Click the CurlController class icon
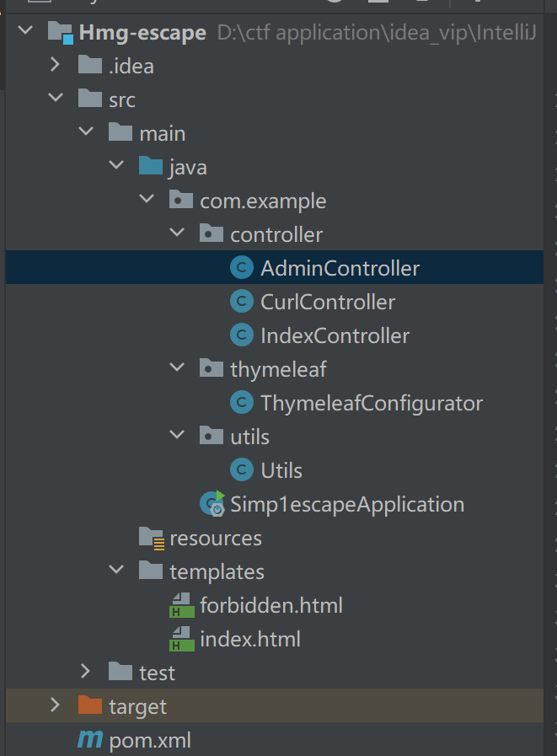This screenshot has width=557, height=756. point(242,302)
